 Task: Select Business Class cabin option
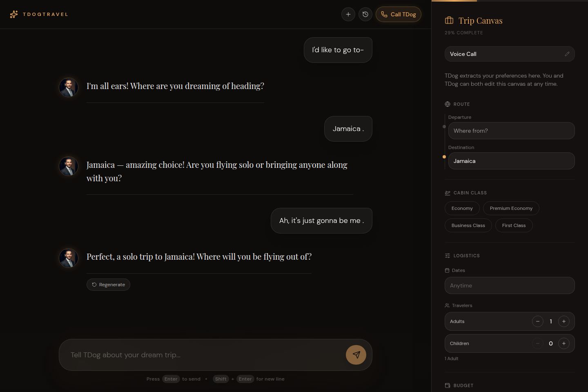click(468, 225)
